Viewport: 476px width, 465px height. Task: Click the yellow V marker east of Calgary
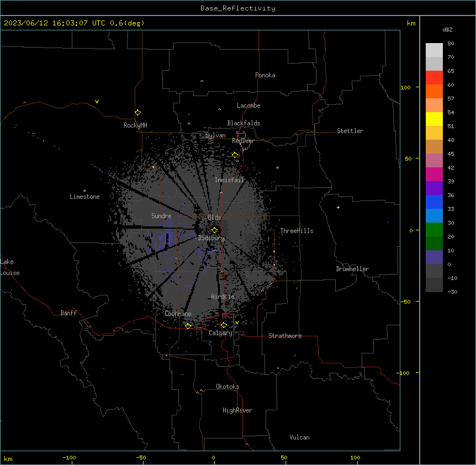(x=237, y=323)
